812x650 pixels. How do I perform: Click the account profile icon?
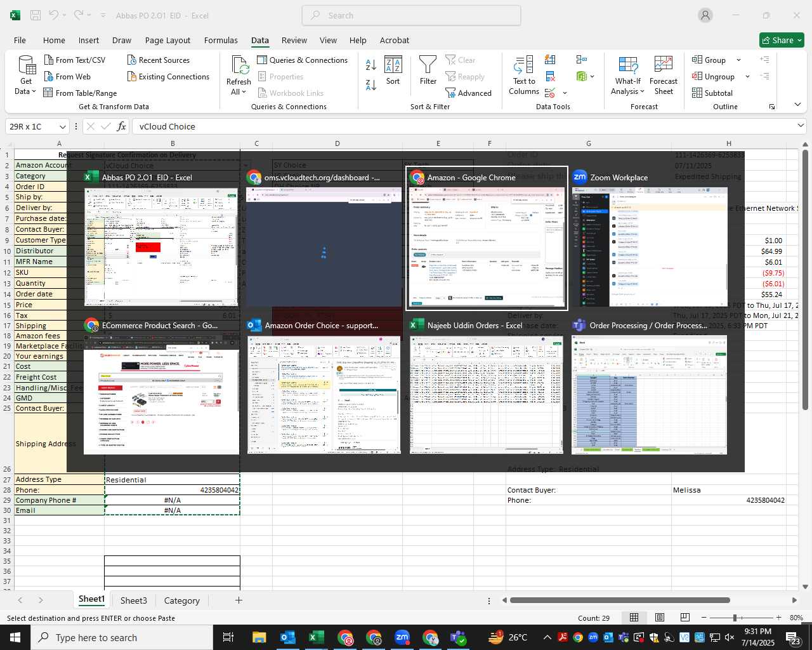[x=705, y=15]
